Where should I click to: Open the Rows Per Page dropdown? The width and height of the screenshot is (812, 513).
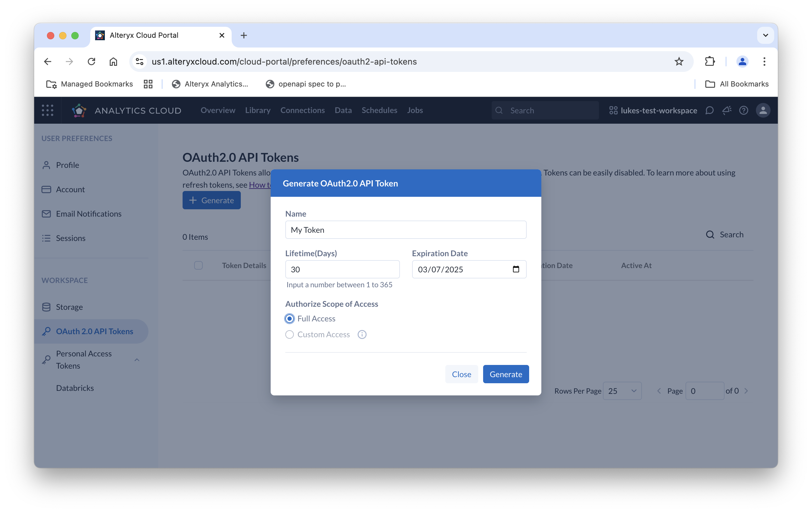[x=622, y=391]
